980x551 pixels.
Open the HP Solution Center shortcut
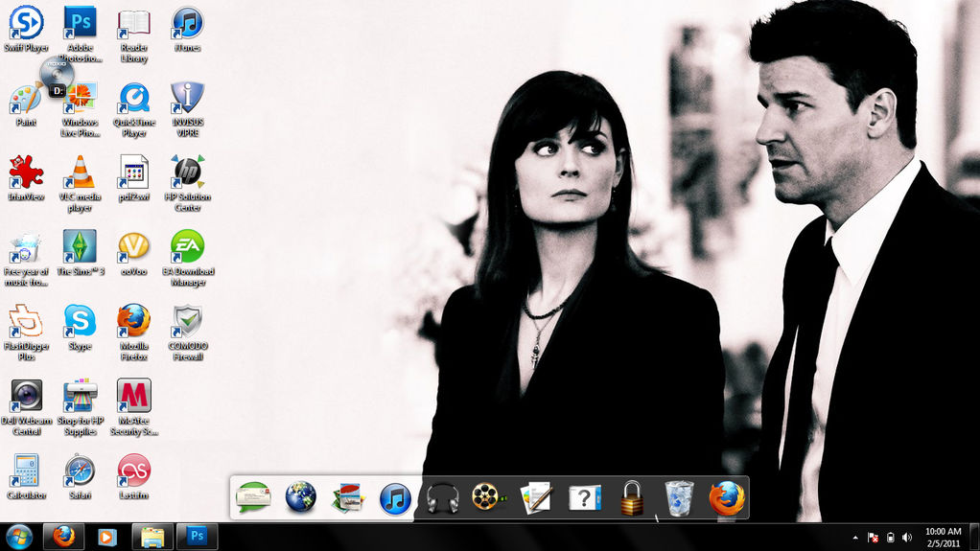(x=187, y=174)
